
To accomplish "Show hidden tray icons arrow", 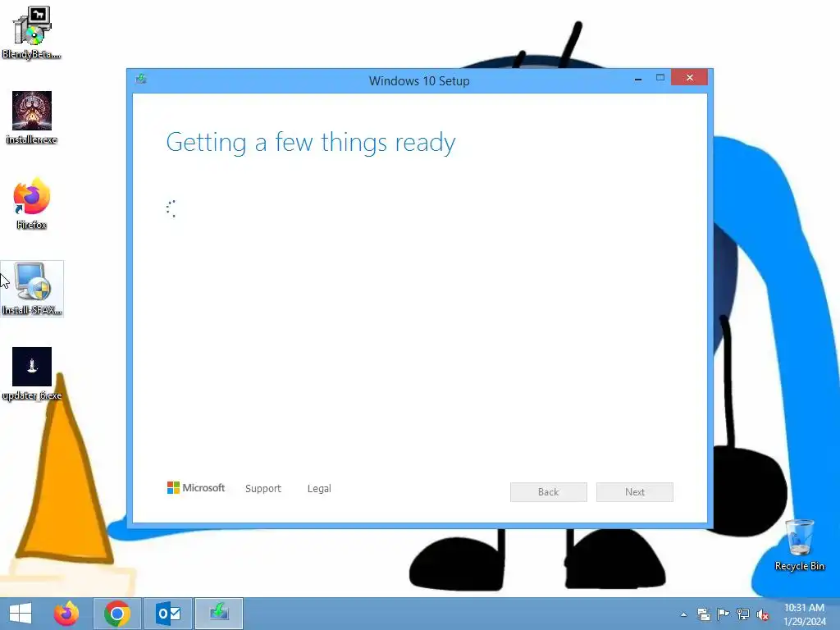I will pyautogui.click(x=683, y=614).
